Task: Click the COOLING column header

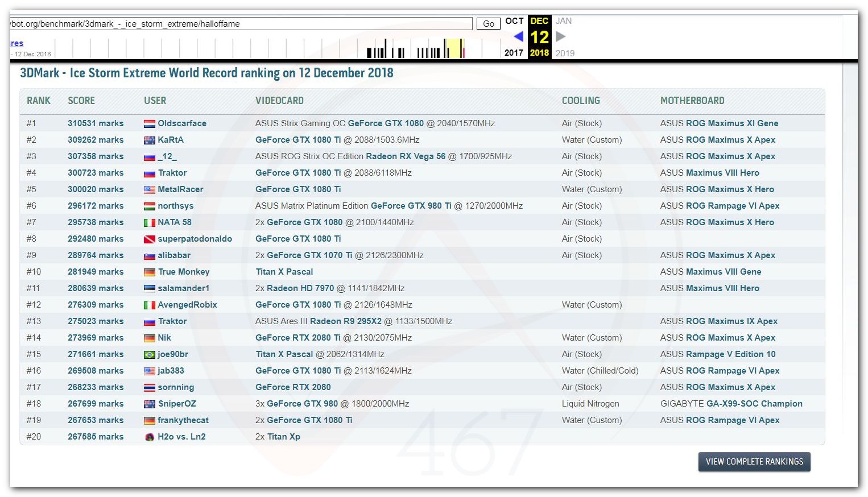Action: 581,101
